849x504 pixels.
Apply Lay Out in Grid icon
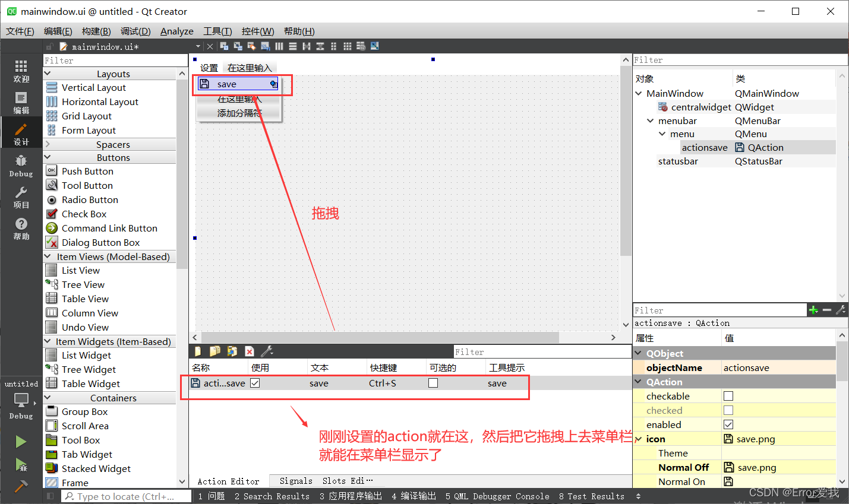[348, 46]
